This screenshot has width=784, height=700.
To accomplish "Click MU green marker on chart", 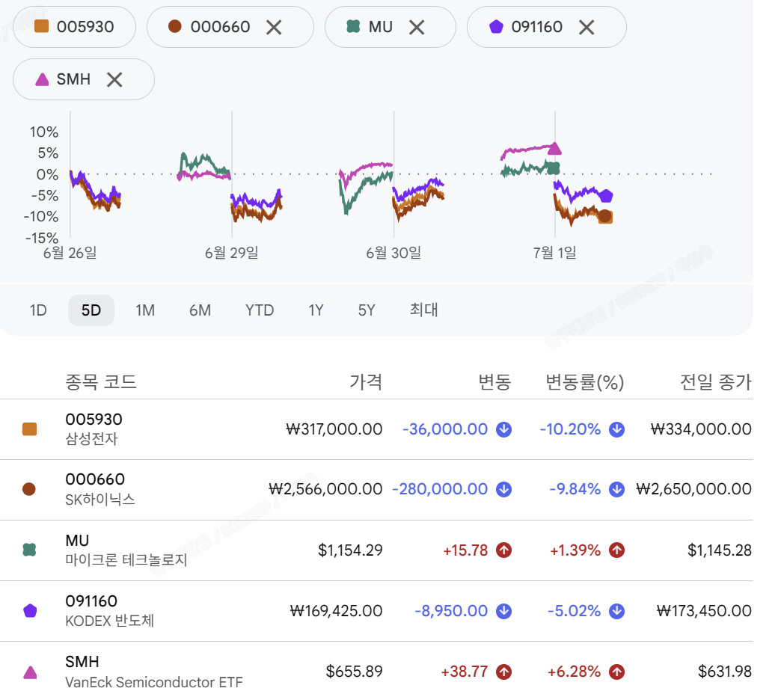I will tap(554, 168).
